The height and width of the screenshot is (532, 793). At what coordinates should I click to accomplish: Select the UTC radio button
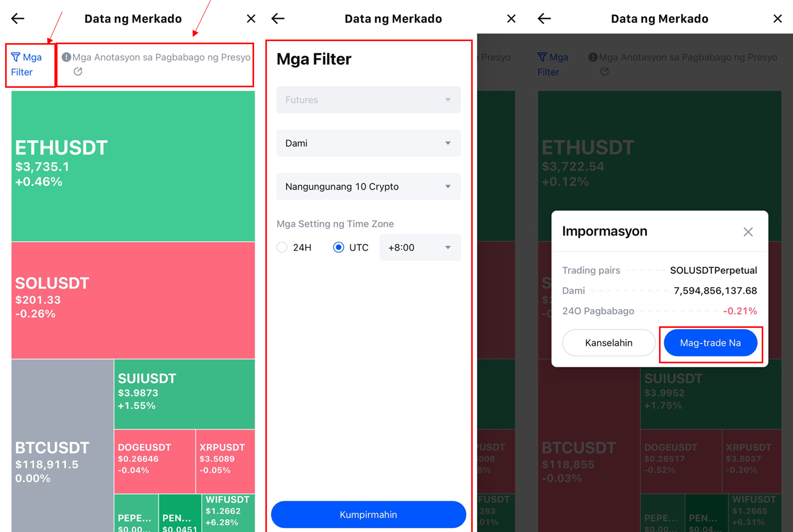click(338, 247)
